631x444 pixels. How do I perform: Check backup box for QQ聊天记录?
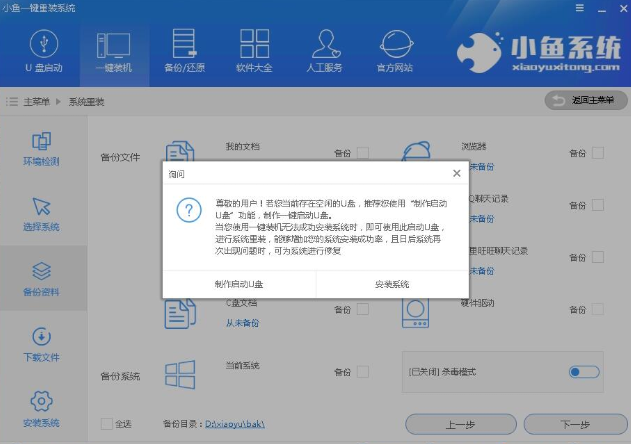598,205
